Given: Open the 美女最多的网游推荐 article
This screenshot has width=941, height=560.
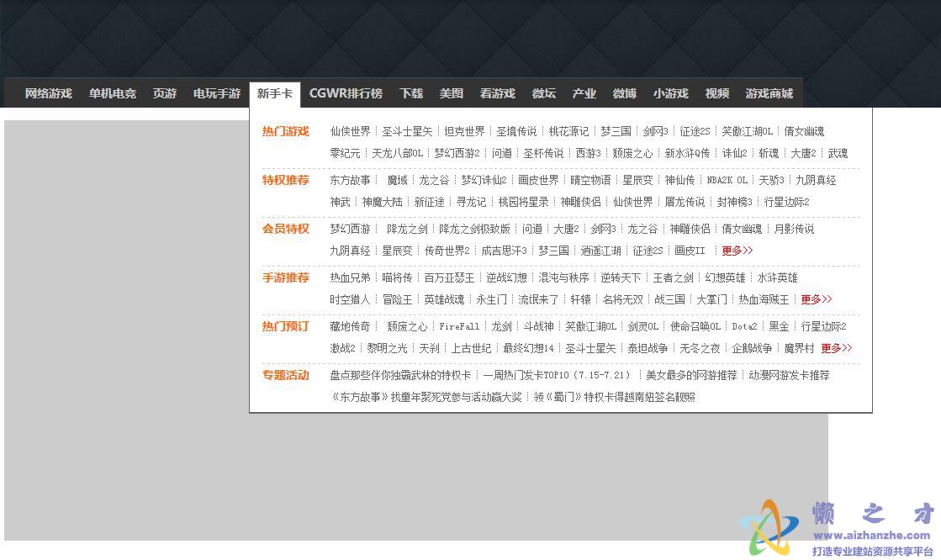Looking at the screenshot, I should pos(691,375).
